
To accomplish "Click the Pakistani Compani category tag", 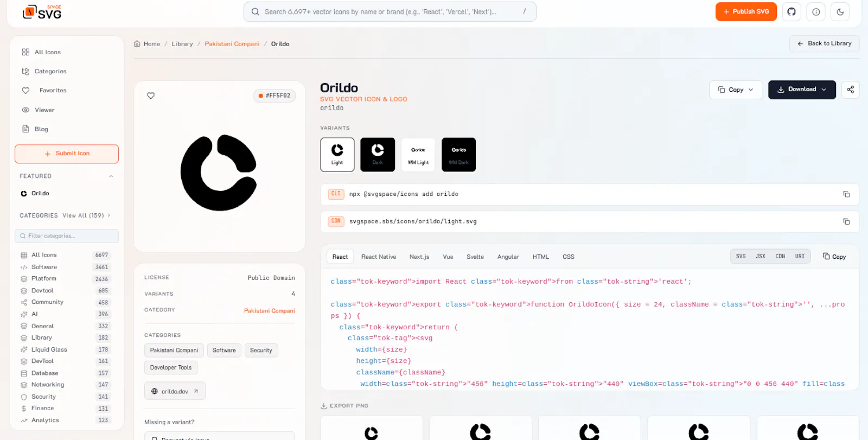I will click(x=174, y=350).
